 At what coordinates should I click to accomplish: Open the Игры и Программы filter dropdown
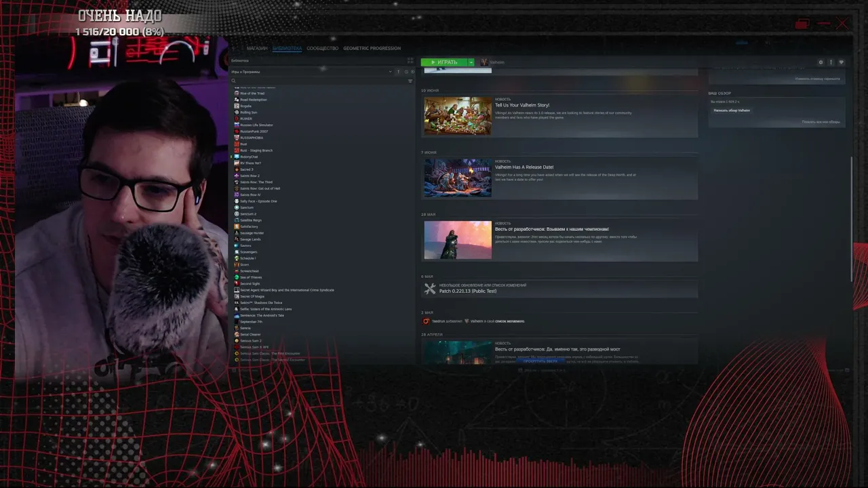pos(312,72)
